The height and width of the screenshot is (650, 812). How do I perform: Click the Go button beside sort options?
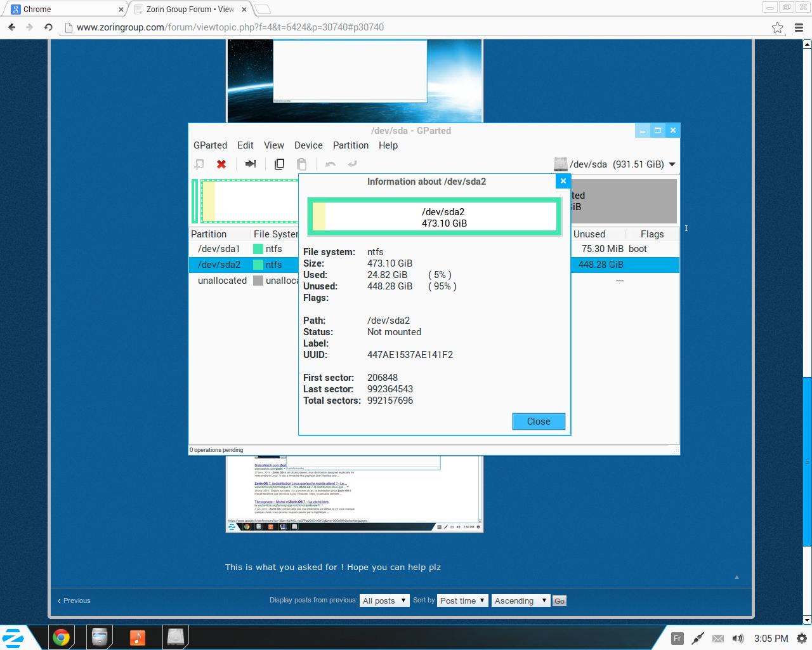coord(559,601)
